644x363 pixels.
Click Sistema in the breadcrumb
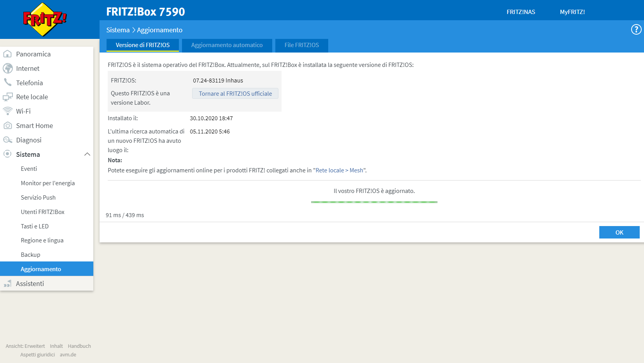(x=118, y=30)
